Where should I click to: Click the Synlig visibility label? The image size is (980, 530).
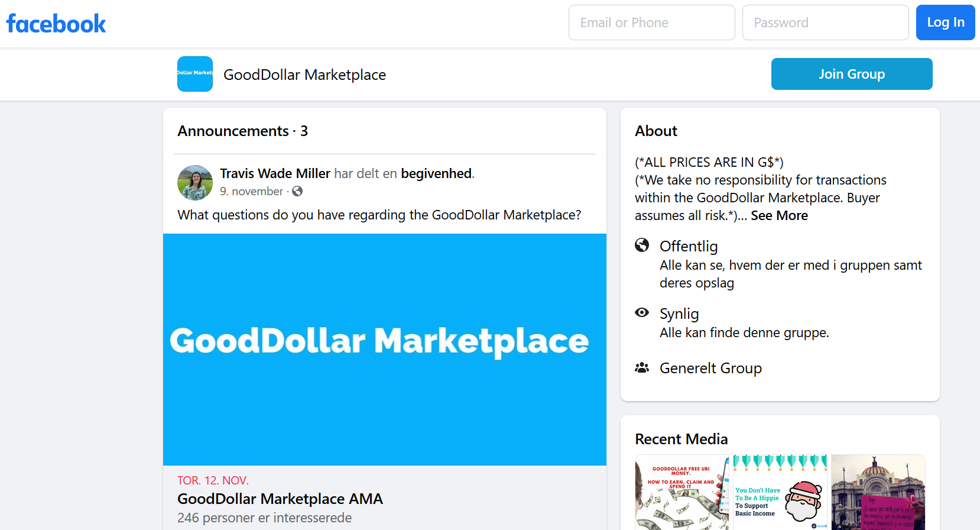(679, 314)
